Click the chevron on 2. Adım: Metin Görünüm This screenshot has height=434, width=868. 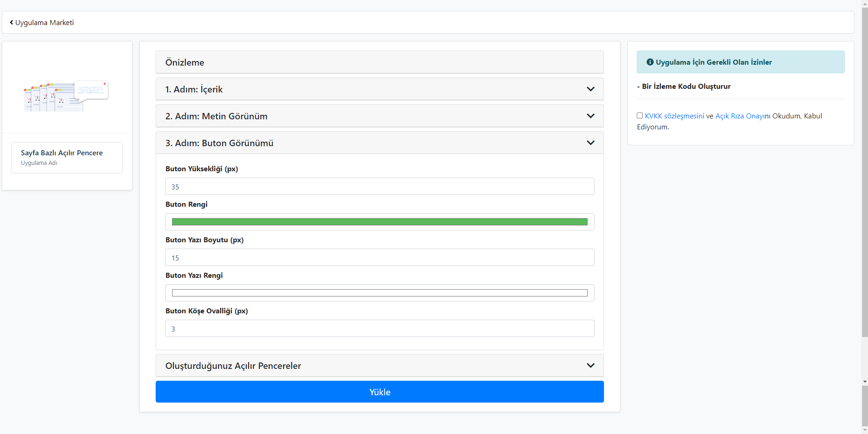tap(590, 116)
